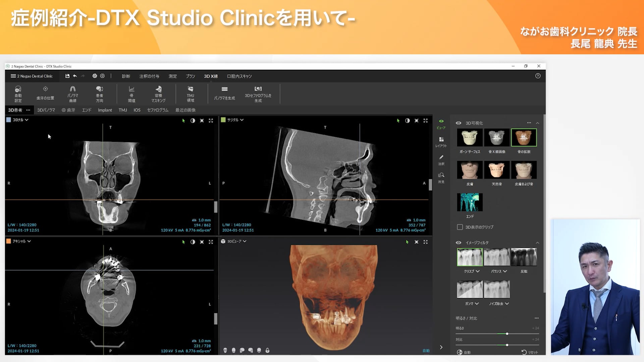Viewport: 644px width, 362px height.
Task: Click the undo arrow icon
Action: [x=75, y=76]
